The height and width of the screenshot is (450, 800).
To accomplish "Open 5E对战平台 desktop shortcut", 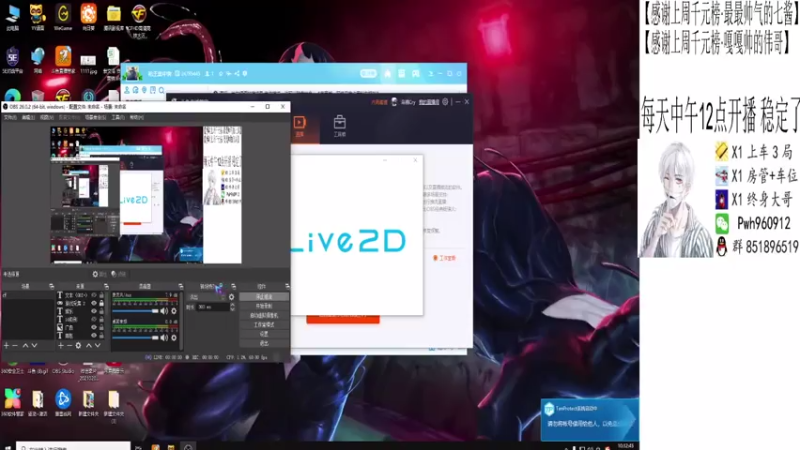I will pos(13,60).
